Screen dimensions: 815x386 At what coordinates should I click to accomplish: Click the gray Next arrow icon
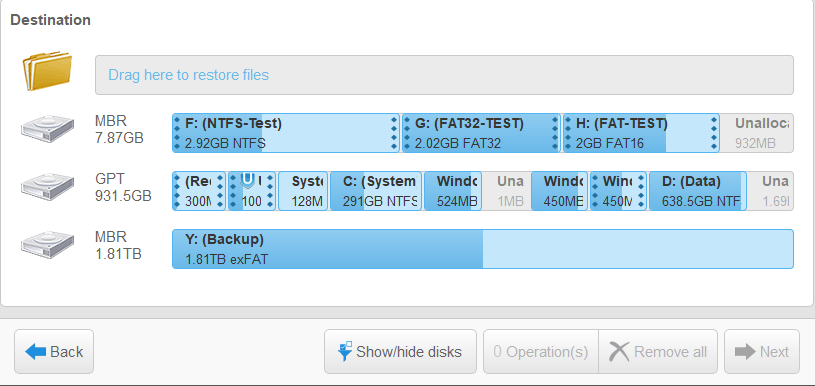[745, 352]
